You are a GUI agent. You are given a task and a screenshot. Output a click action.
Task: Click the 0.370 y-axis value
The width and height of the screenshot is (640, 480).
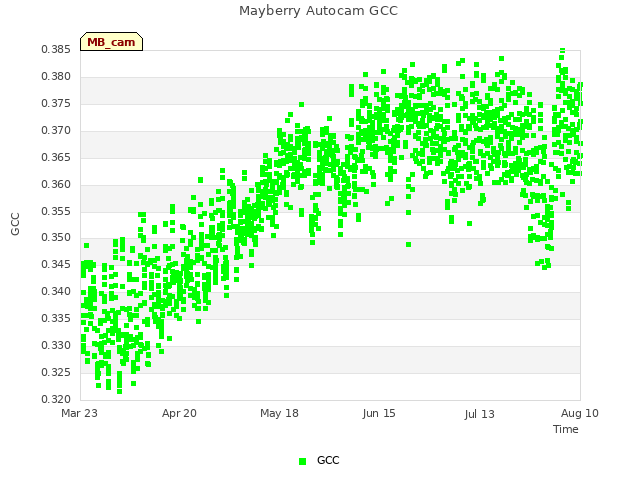point(56,130)
